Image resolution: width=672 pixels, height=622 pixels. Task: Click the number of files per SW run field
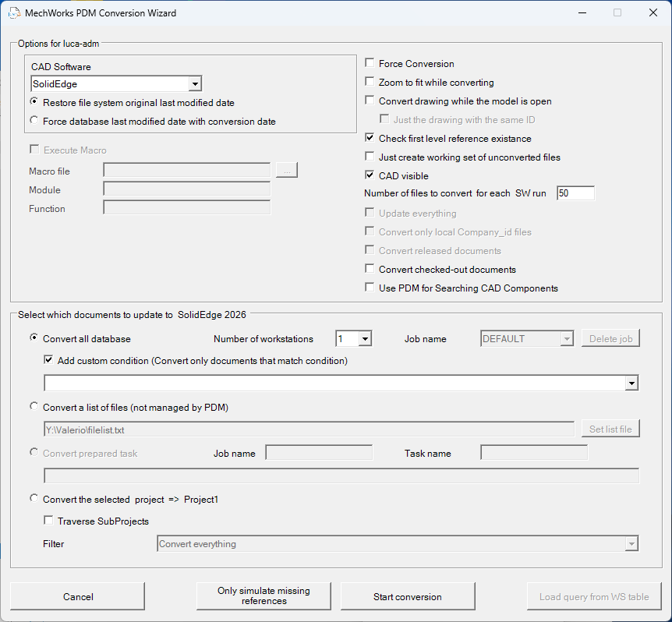pyautogui.click(x=575, y=193)
